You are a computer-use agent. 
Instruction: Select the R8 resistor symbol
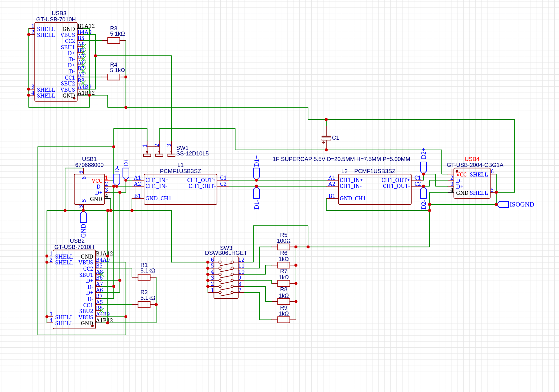(284, 302)
